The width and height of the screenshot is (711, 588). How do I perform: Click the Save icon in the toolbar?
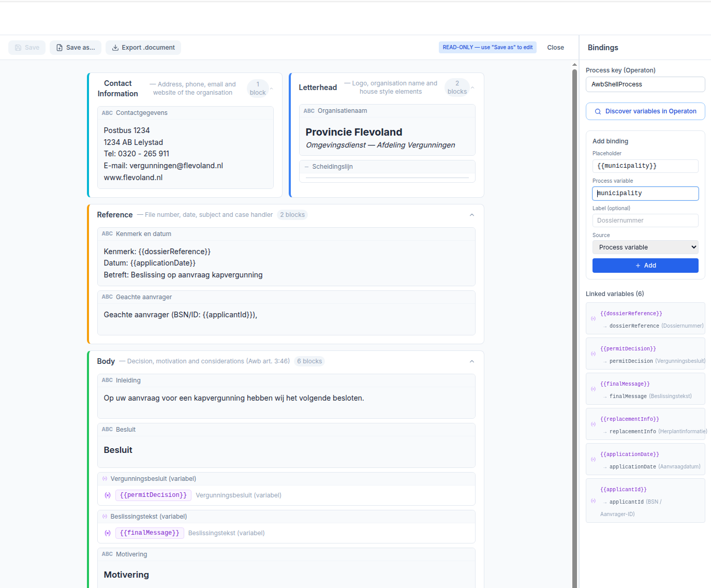[x=19, y=47]
